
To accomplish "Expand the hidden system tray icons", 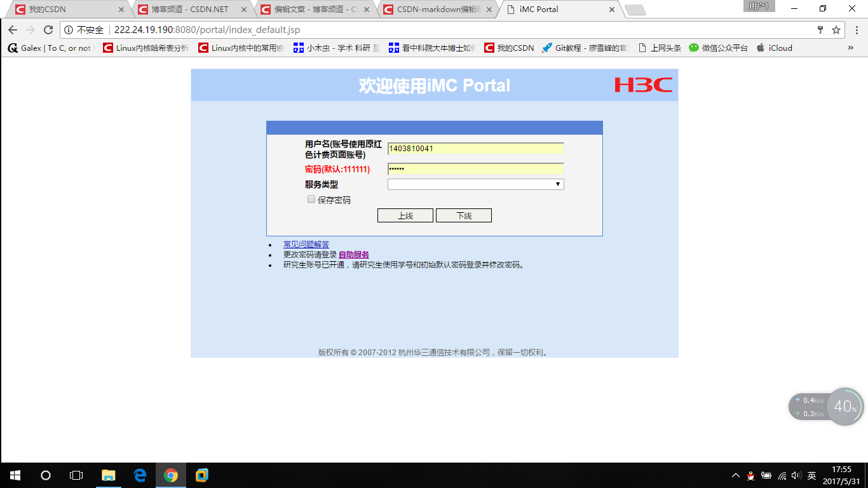I will coord(736,475).
